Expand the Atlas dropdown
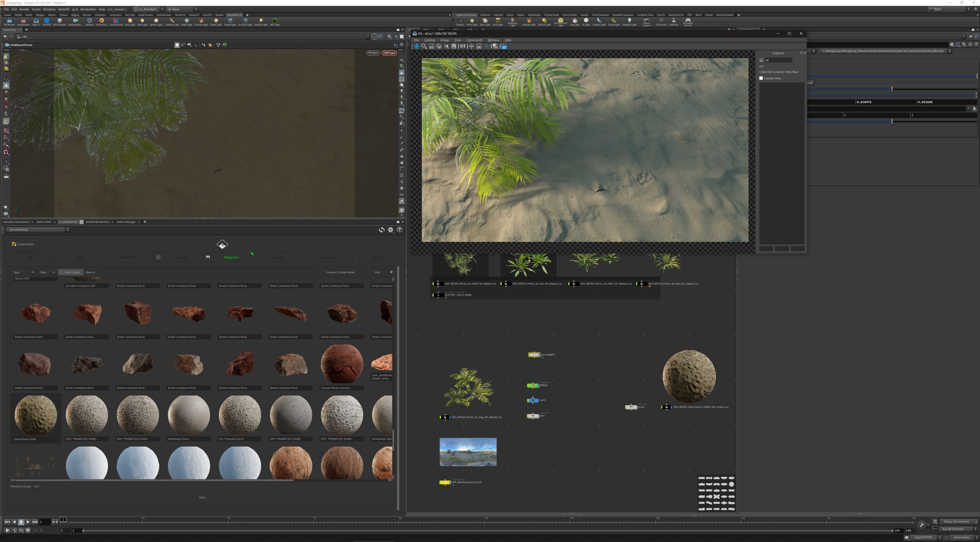 click(x=47, y=272)
